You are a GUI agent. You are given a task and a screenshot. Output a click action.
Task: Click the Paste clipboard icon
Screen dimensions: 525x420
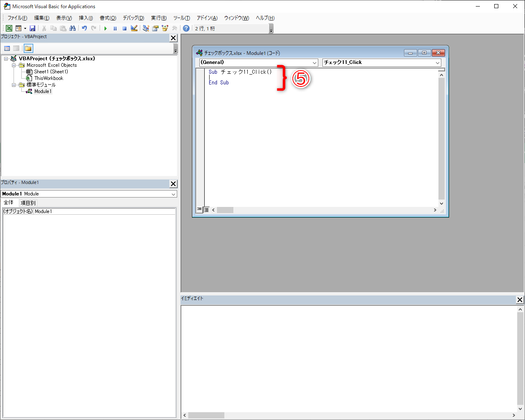click(63, 28)
